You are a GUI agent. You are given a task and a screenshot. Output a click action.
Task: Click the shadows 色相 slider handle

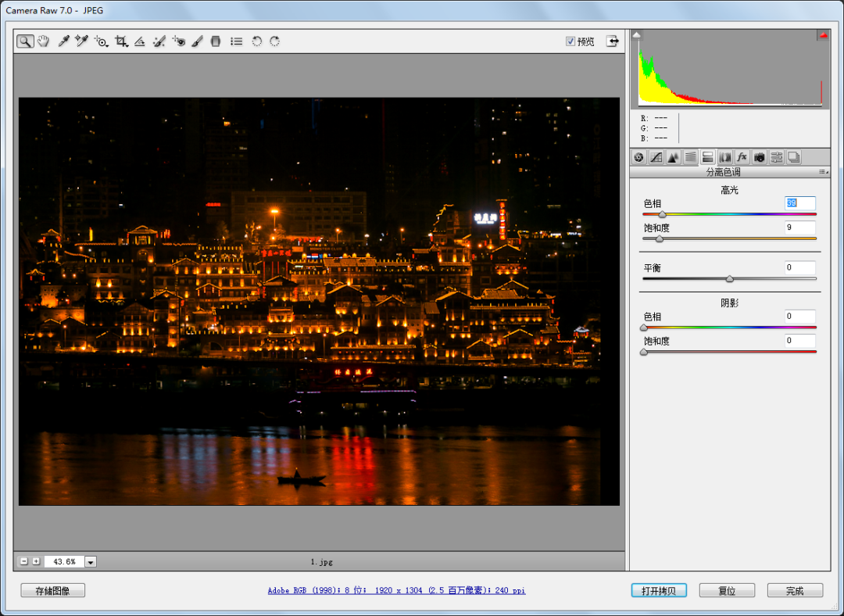pos(644,328)
